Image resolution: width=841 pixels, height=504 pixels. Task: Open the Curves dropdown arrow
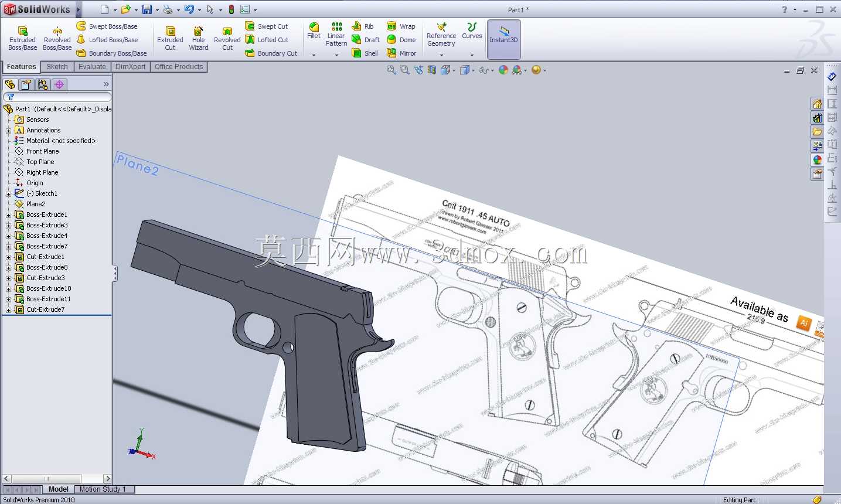click(x=472, y=55)
